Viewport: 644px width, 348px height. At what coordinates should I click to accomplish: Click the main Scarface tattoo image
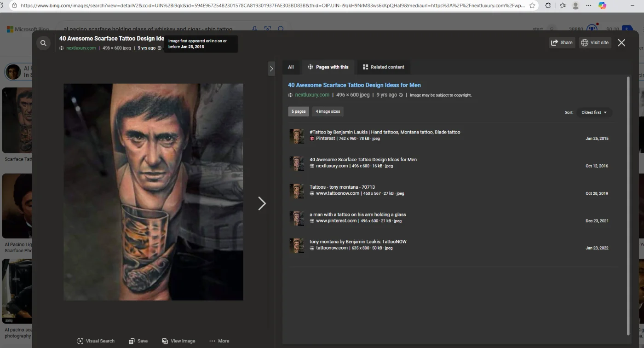[153, 192]
